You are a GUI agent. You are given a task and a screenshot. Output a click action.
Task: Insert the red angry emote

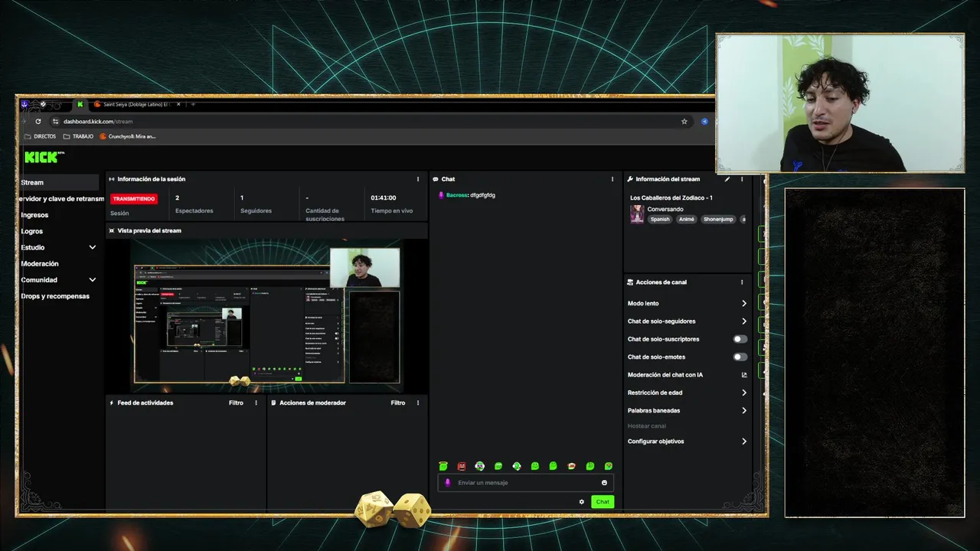pos(462,466)
